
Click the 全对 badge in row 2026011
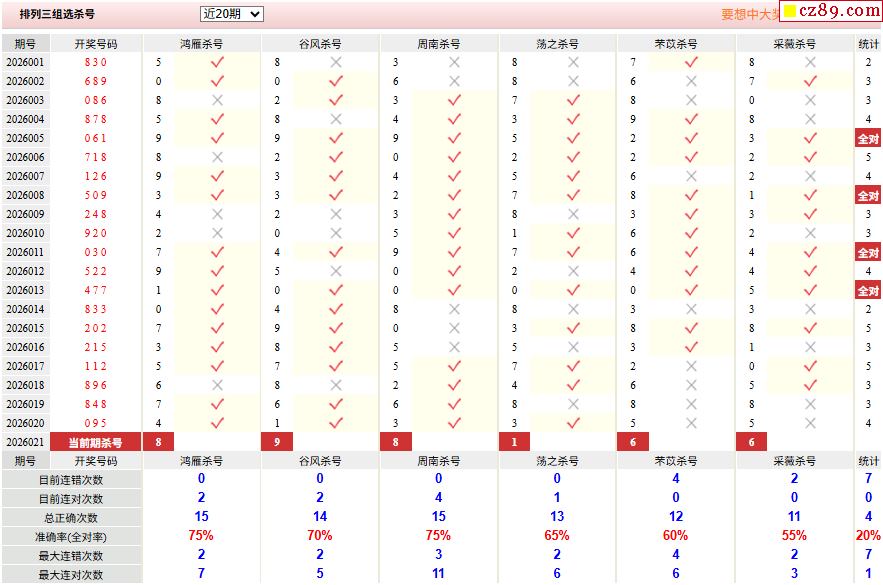click(x=868, y=253)
